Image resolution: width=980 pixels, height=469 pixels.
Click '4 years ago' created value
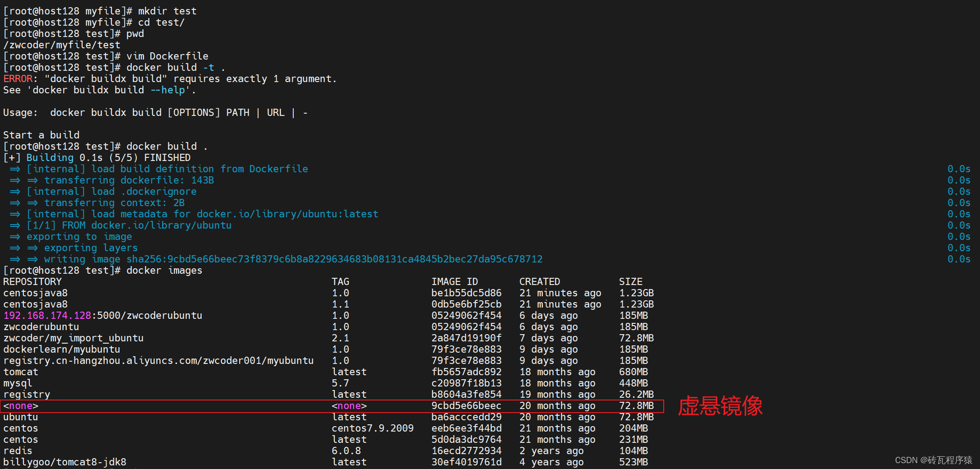[x=551, y=462]
